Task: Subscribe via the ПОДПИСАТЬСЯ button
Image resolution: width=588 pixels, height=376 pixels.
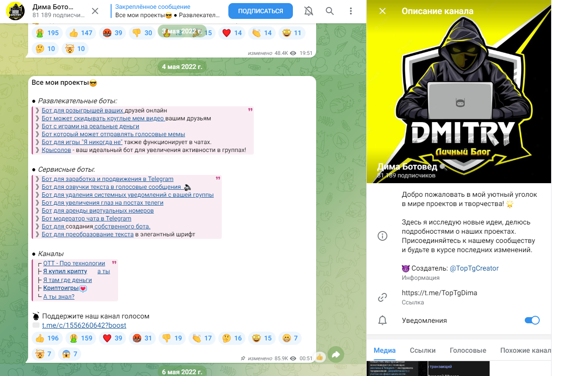Action: [x=260, y=11]
